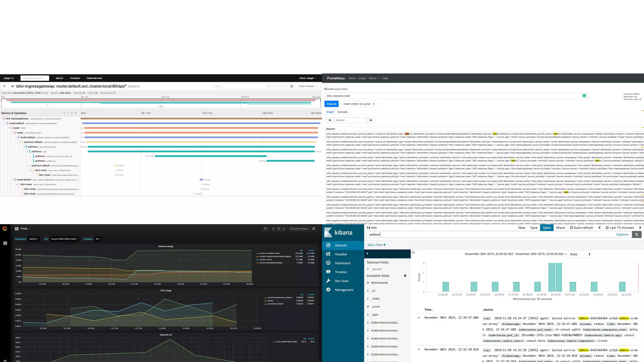The width and height of the screenshot is (644, 362).
Task: Open the insert metric at cursor dropdown
Action: [x=358, y=104]
